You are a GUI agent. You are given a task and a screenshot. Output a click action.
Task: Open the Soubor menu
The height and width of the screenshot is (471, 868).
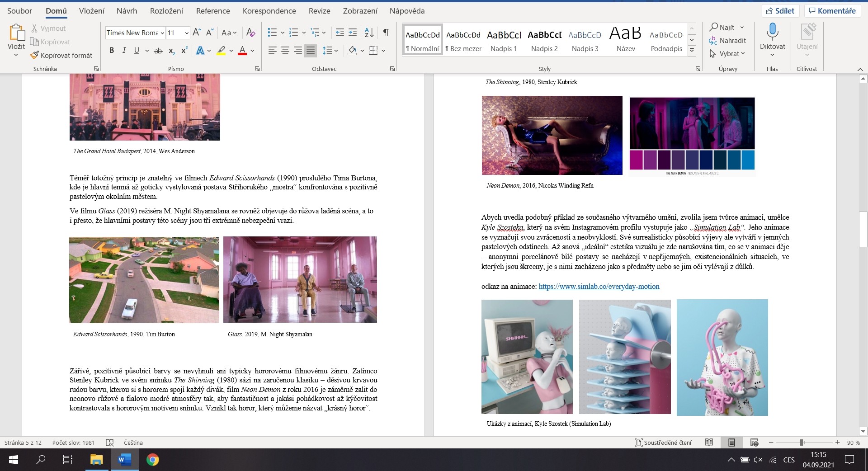(19, 11)
